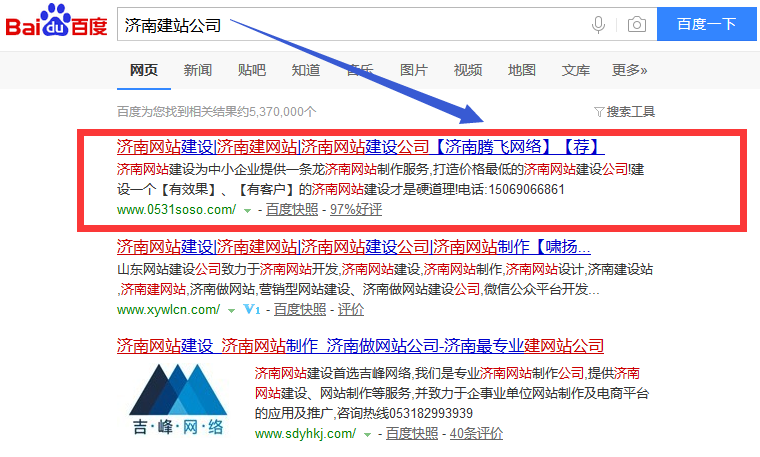Open result title ending 济南网站制作【啸扬...
This screenshot has height=457, width=760.
(354, 247)
